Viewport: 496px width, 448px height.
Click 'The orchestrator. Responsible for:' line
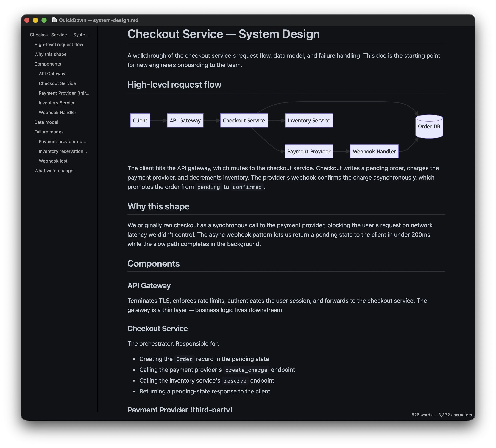click(x=173, y=344)
